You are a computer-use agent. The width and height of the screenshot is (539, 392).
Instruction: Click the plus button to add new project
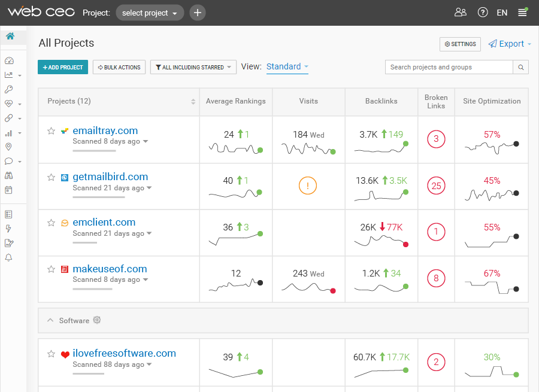198,13
